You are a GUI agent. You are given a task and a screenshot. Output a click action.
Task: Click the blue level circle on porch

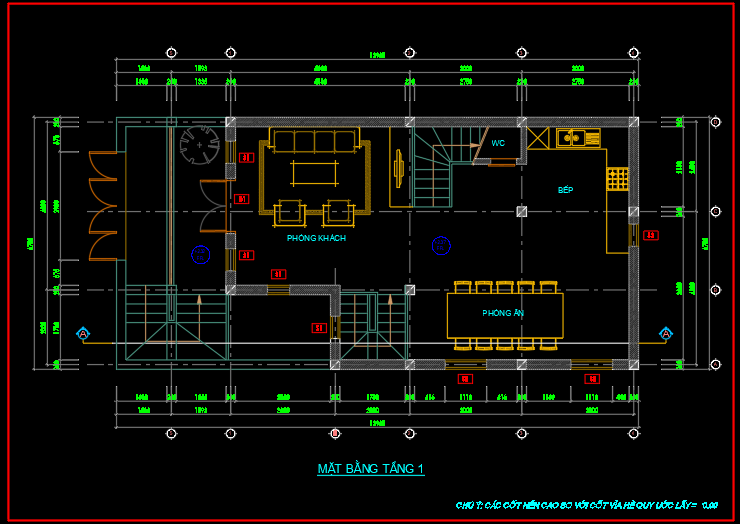click(201, 253)
